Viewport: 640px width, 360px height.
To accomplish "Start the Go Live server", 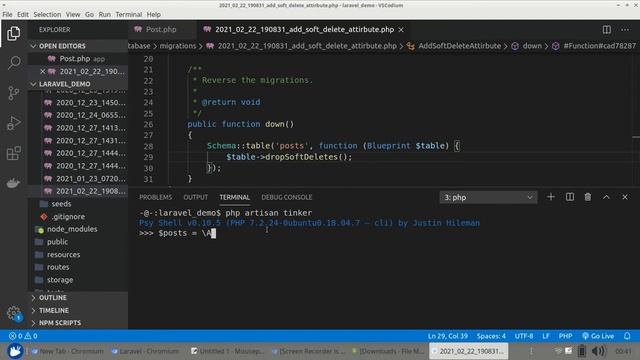I will 598,336.
